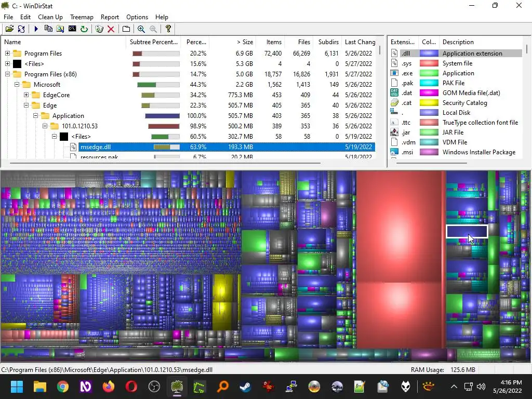532x399 pixels.
Task: Click the grayed Zoom Out magnifier icon
Action: coord(153,29)
